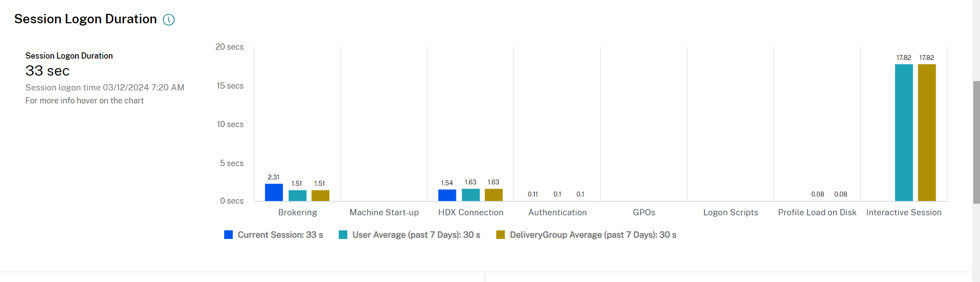Click the teal User Average legend swatch
Viewport: 980px width, 282px height.
[x=343, y=235]
